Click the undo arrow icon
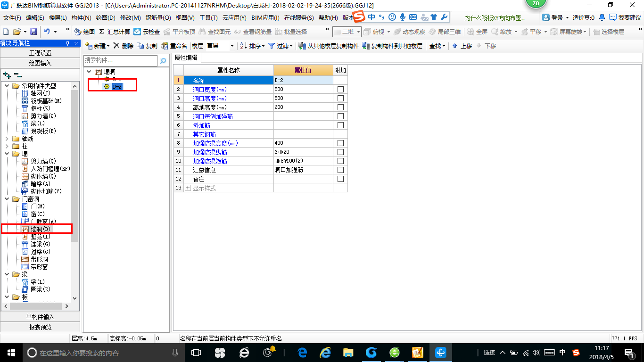The width and height of the screenshot is (644, 362). [47, 32]
